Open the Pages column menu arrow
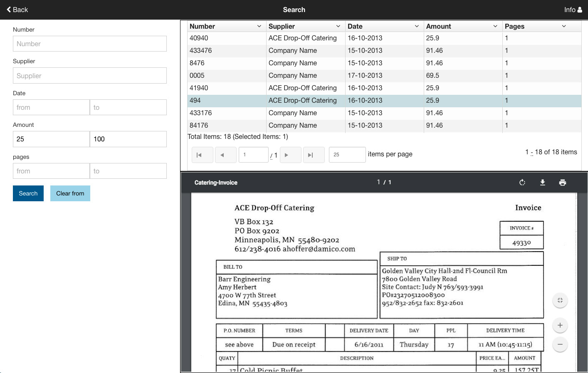Image resolution: width=588 pixels, height=373 pixels. [x=564, y=26]
